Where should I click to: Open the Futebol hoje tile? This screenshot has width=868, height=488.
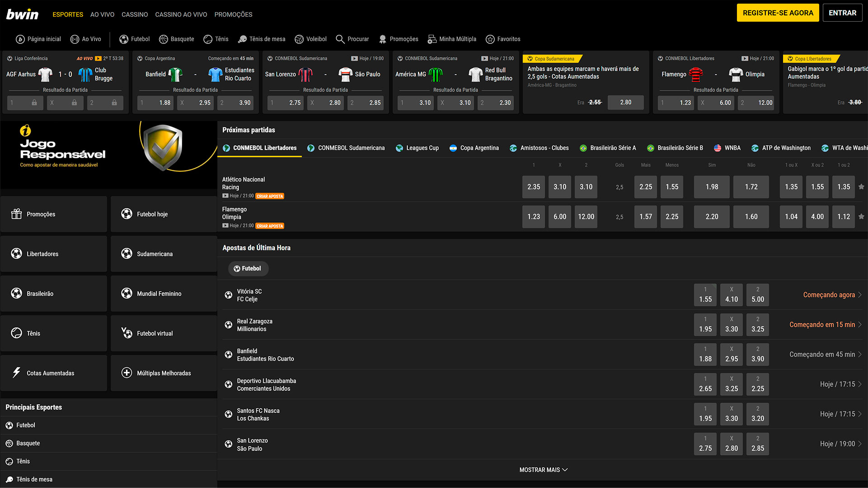point(164,214)
